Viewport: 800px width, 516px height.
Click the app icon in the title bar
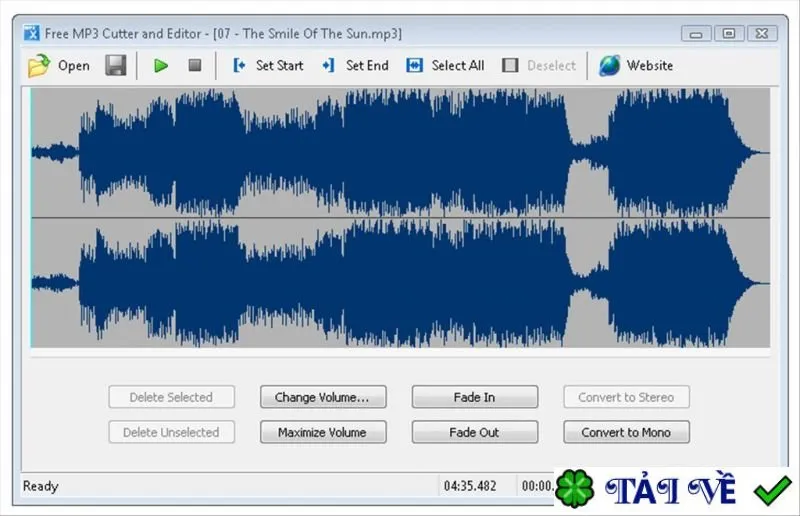click(31, 33)
